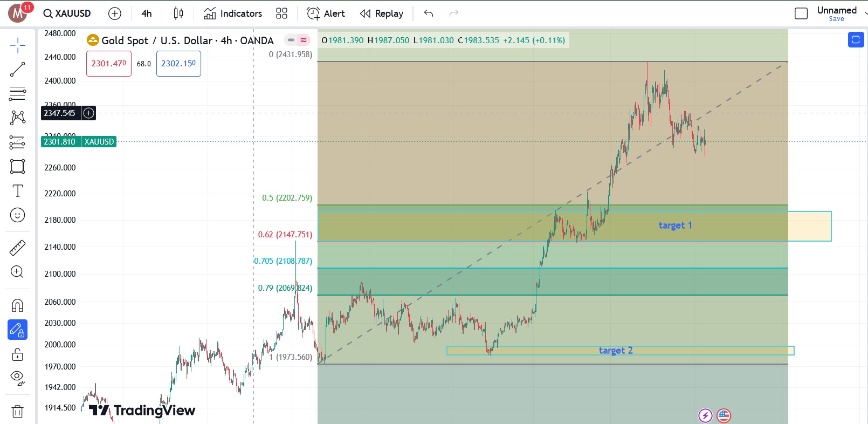
Task: Click the Gold Spot symbol title
Action: coord(187,40)
